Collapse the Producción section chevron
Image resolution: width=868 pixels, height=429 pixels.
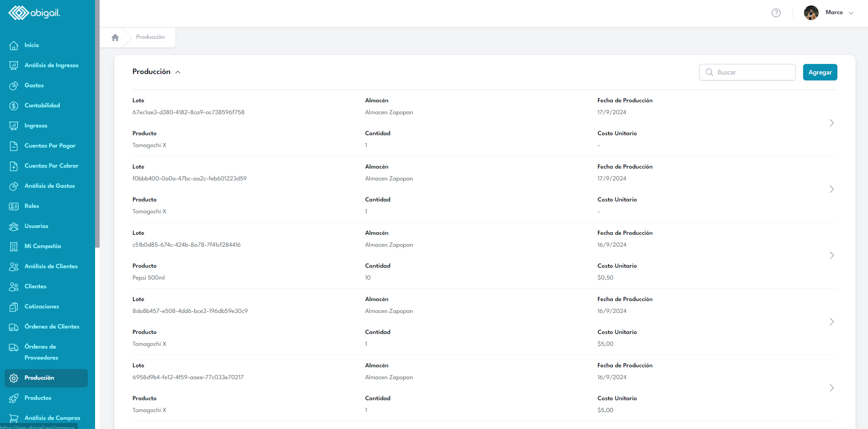pyautogui.click(x=178, y=72)
